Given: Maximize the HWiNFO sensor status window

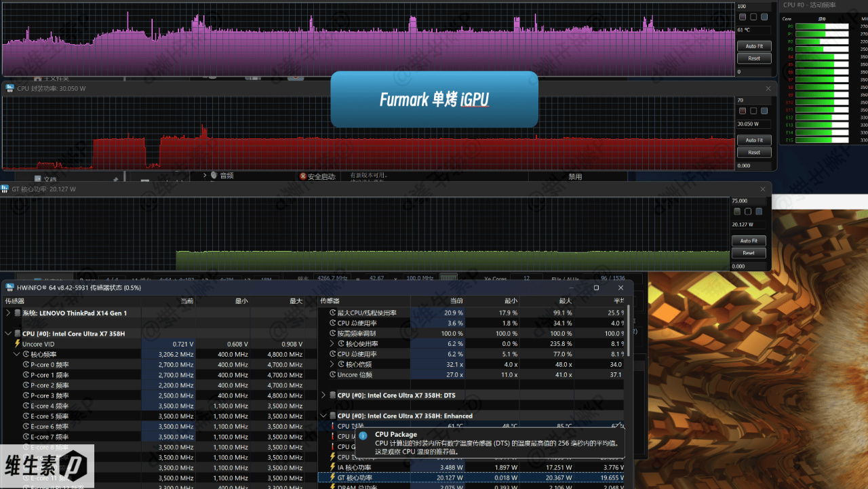Looking at the screenshot, I should [x=596, y=288].
